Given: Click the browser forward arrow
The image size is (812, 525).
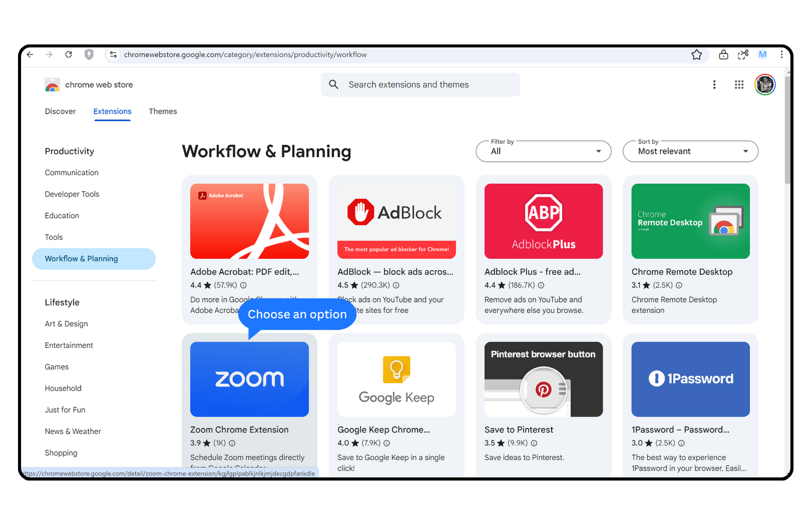Looking at the screenshot, I should (49, 55).
